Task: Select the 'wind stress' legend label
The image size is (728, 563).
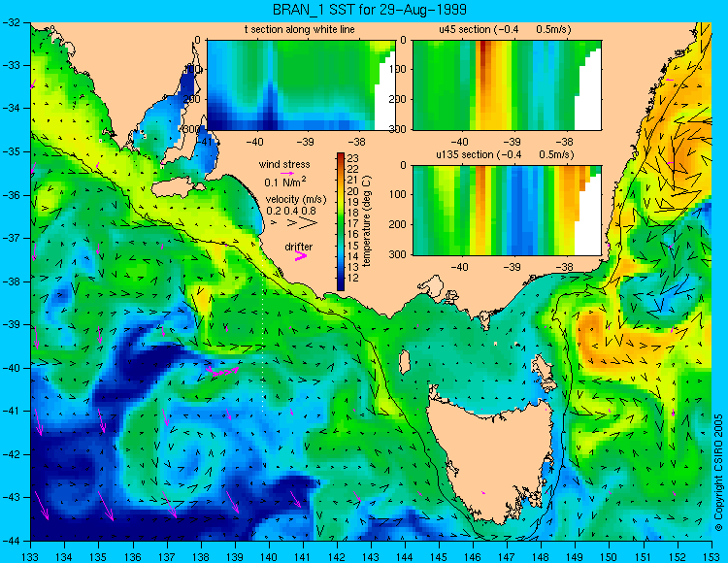Action: (284, 164)
